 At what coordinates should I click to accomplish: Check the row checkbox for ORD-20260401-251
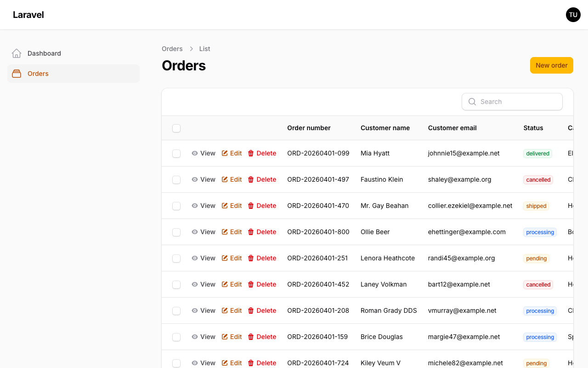(x=176, y=258)
